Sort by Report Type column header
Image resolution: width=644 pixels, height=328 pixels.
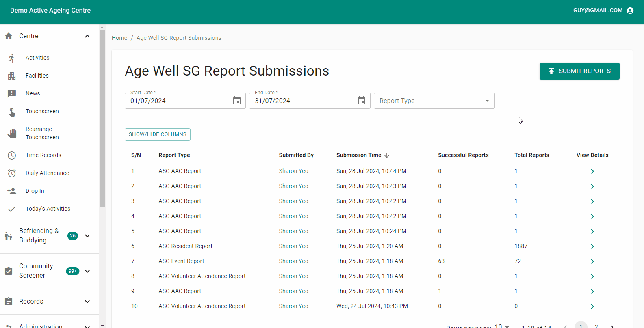pos(174,155)
